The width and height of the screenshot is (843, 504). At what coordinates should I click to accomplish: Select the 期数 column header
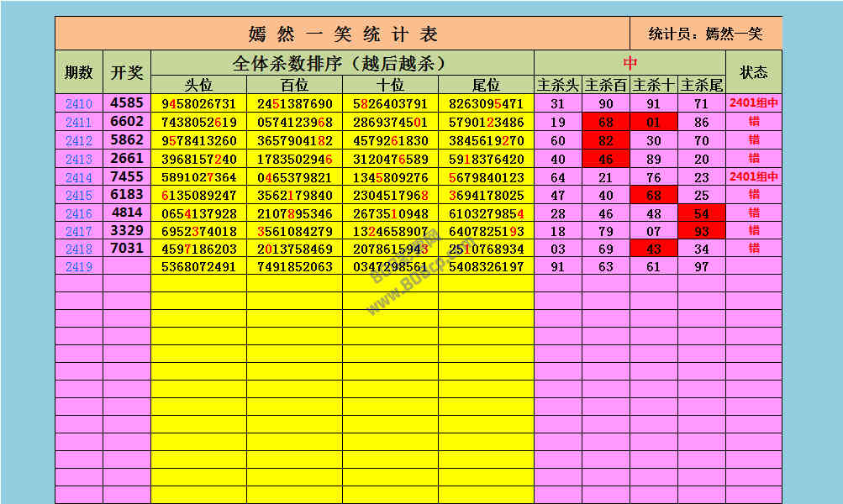[x=79, y=72]
